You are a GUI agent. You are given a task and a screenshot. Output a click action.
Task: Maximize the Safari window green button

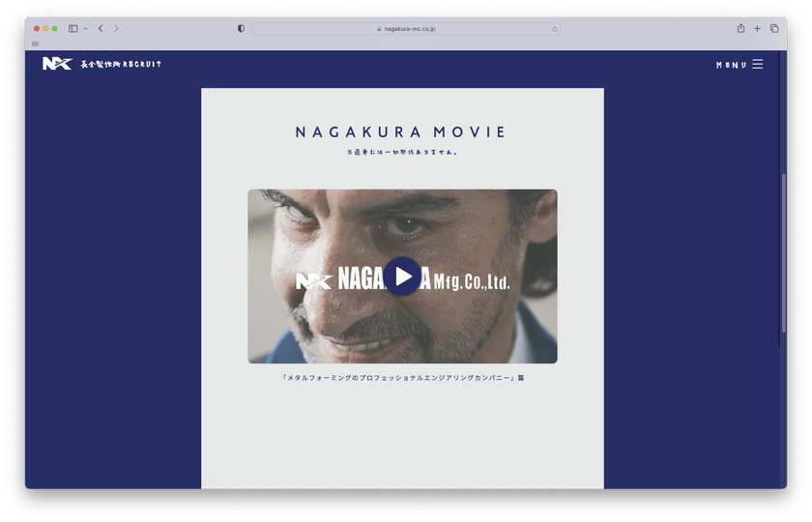tap(54, 28)
